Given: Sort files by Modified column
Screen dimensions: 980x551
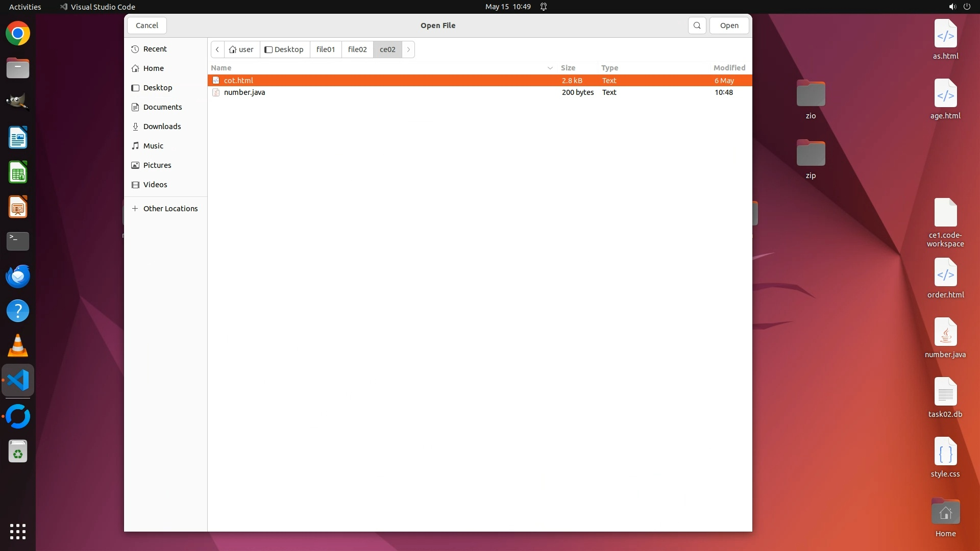Looking at the screenshot, I should point(729,68).
